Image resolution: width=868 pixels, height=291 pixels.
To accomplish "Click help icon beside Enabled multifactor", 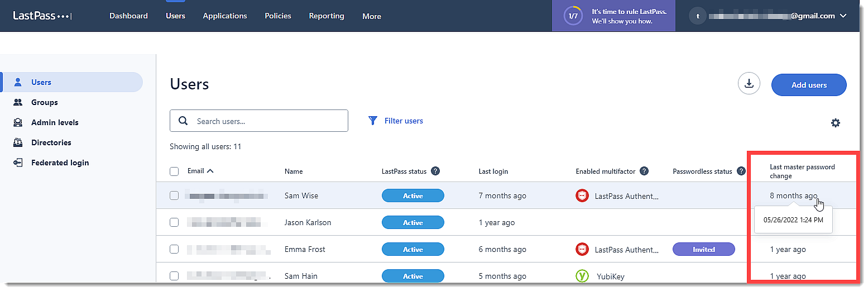I will point(644,171).
